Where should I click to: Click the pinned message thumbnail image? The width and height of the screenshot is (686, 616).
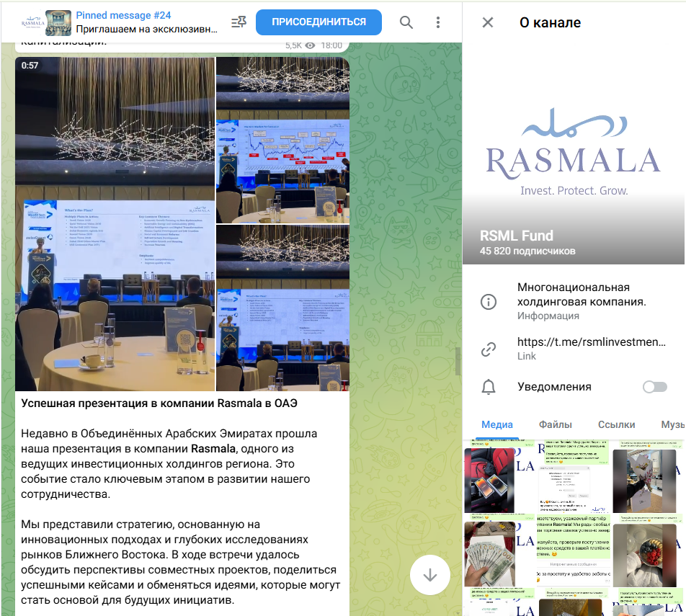(58, 23)
